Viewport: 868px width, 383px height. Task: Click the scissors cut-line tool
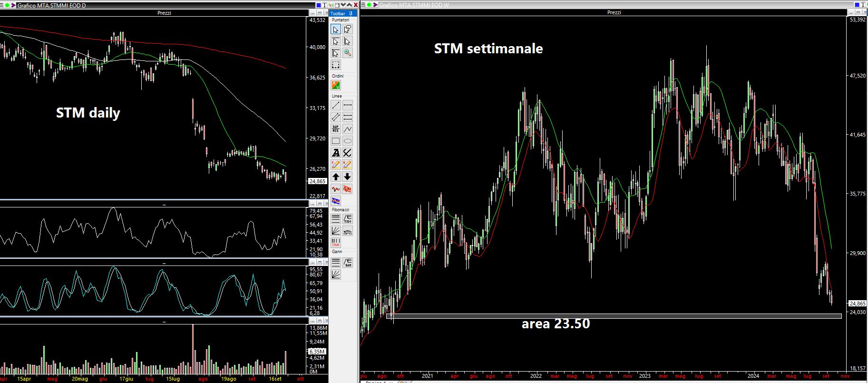(x=348, y=153)
